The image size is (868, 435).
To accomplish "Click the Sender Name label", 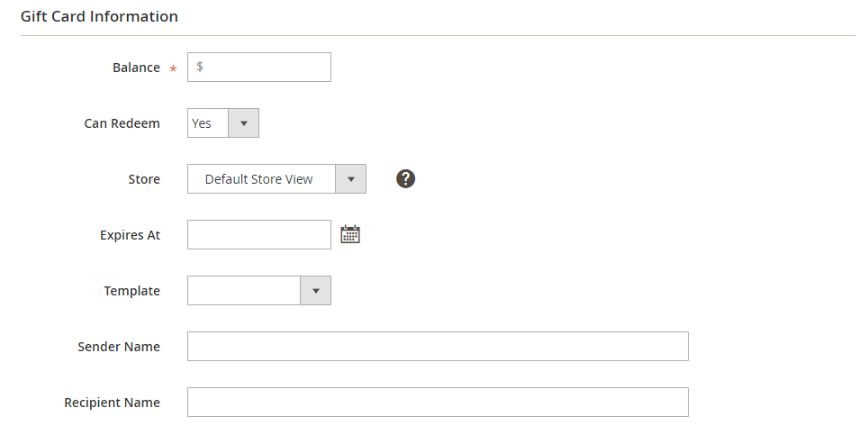I will click(x=119, y=347).
